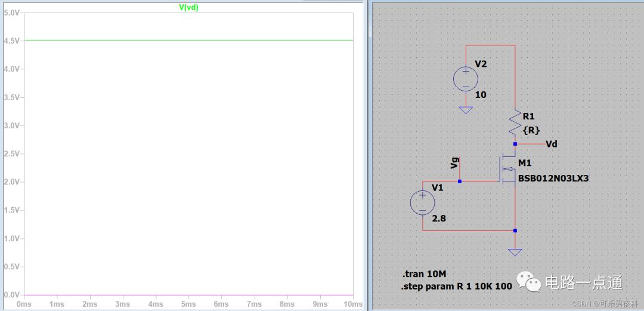
Task: Select the V1 voltage source symbol
Action: (x=423, y=203)
